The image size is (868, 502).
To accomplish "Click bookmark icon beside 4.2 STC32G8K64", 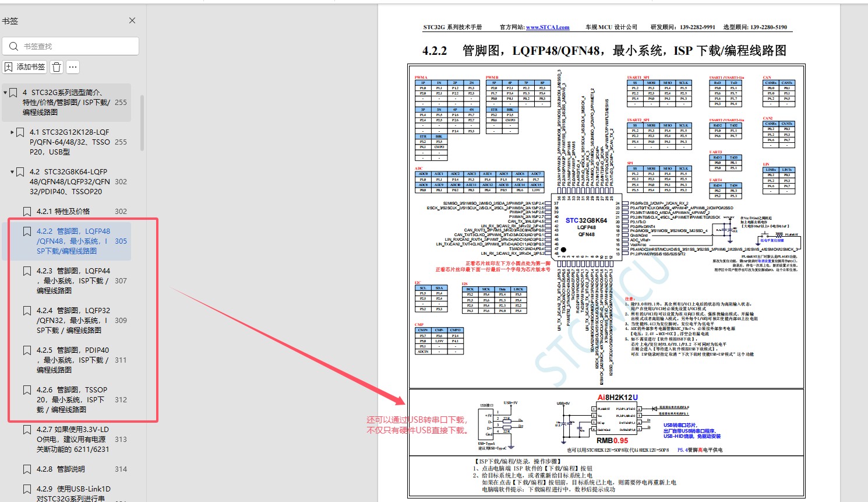I will [20, 172].
